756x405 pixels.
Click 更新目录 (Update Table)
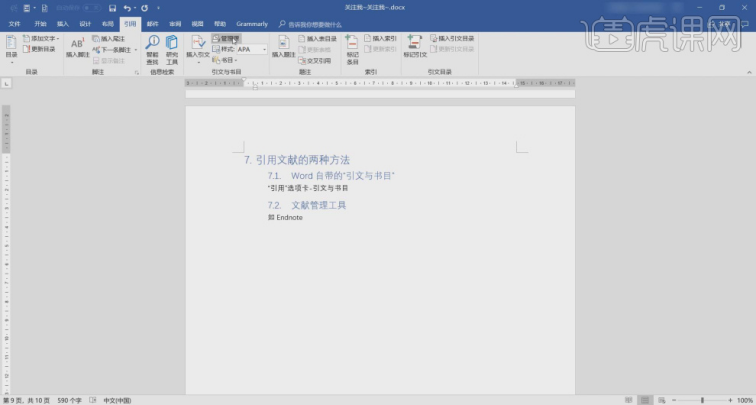[x=40, y=49]
